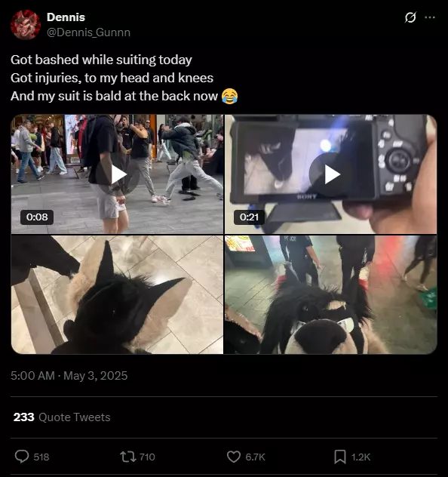The width and height of the screenshot is (448, 477).
Task: Play the 0:08 street fight video
Action: (x=118, y=174)
